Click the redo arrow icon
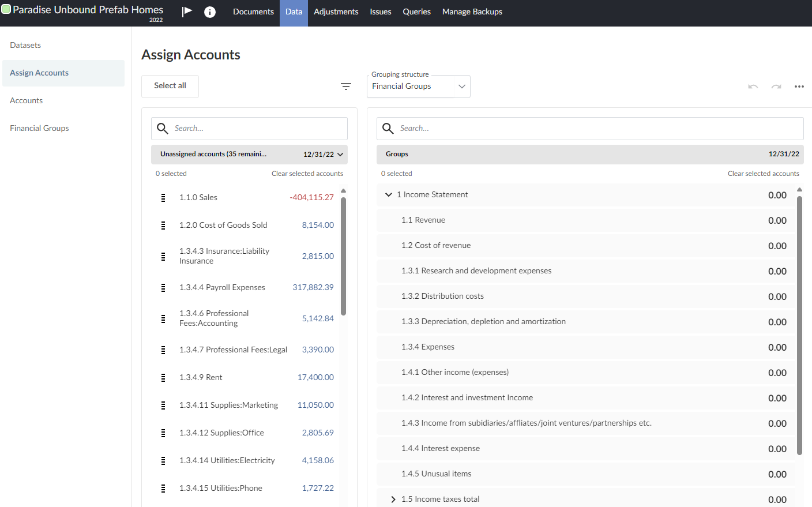Image resolution: width=812 pixels, height=507 pixels. coord(776,87)
